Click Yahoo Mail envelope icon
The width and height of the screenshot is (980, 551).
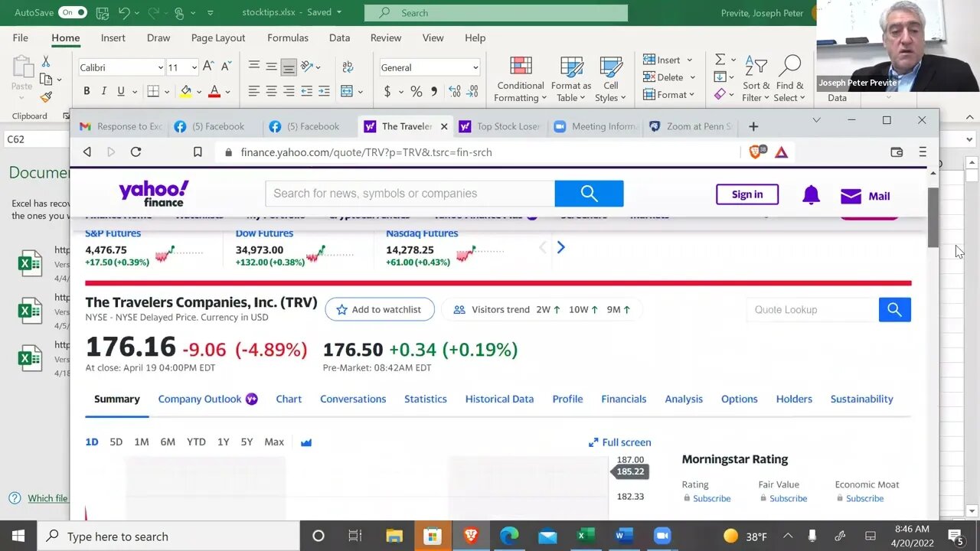(x=851, y=196)
